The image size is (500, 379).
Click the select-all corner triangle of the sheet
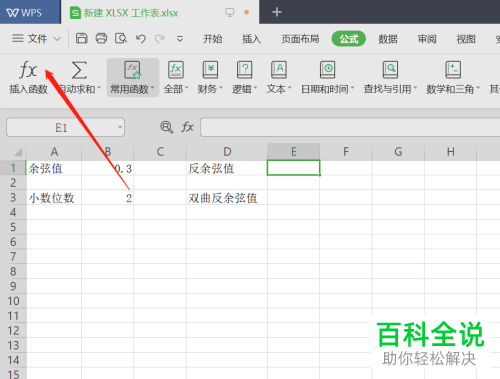pos(18,152)
